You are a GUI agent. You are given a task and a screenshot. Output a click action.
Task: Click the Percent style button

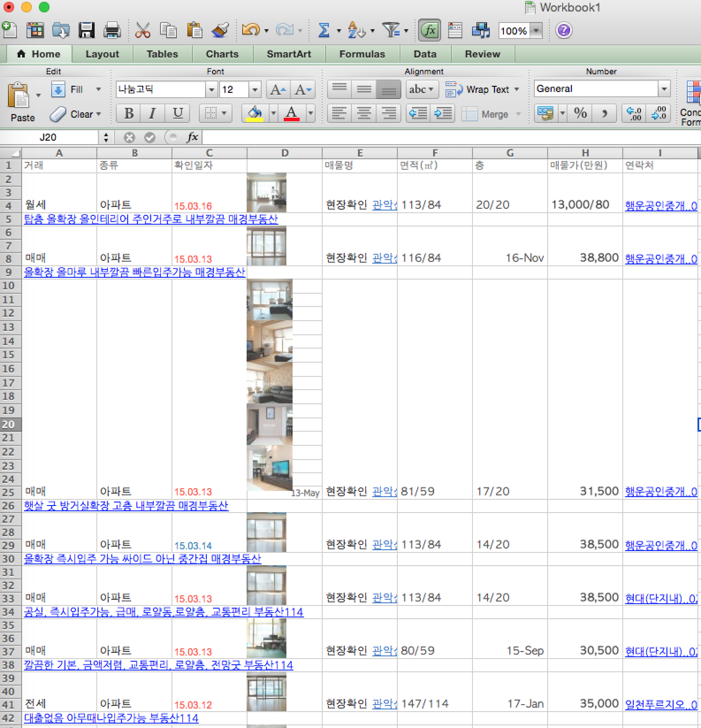tap(580, 113)
